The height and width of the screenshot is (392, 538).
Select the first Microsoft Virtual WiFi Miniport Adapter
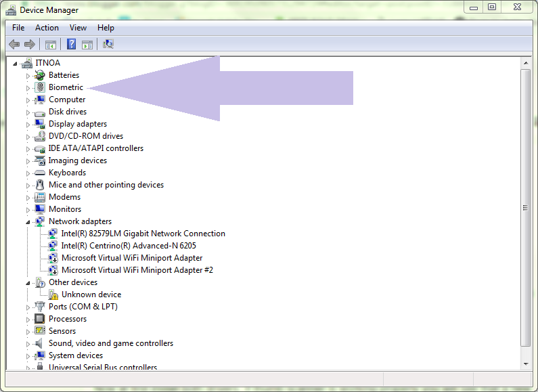click(x=132, y=258)
